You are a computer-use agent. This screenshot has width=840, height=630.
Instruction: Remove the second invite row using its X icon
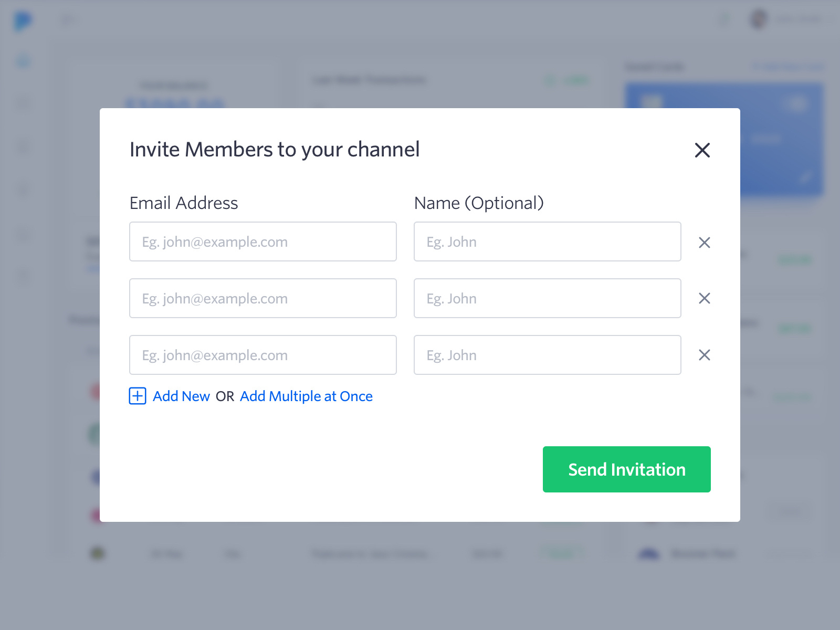point(704,298)
